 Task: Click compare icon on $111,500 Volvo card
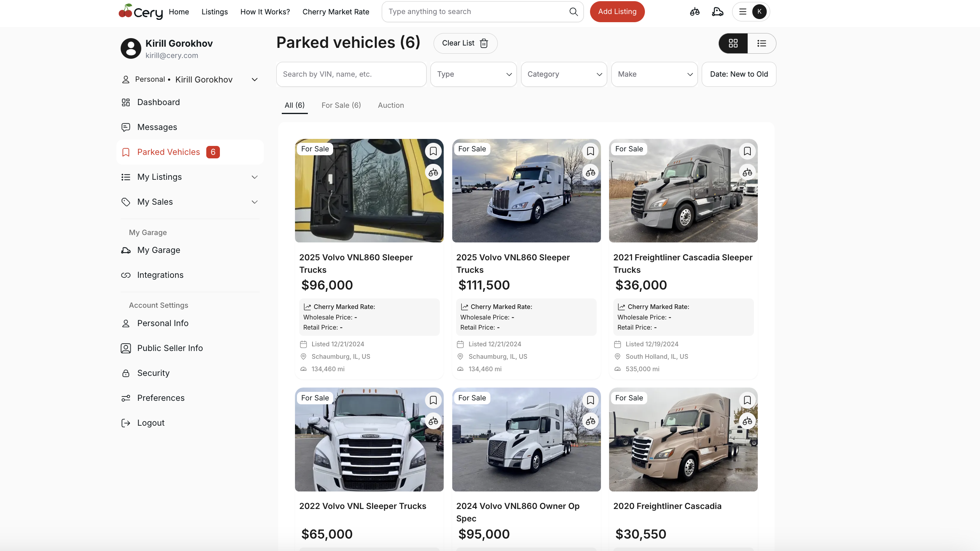tap(590, 172)
